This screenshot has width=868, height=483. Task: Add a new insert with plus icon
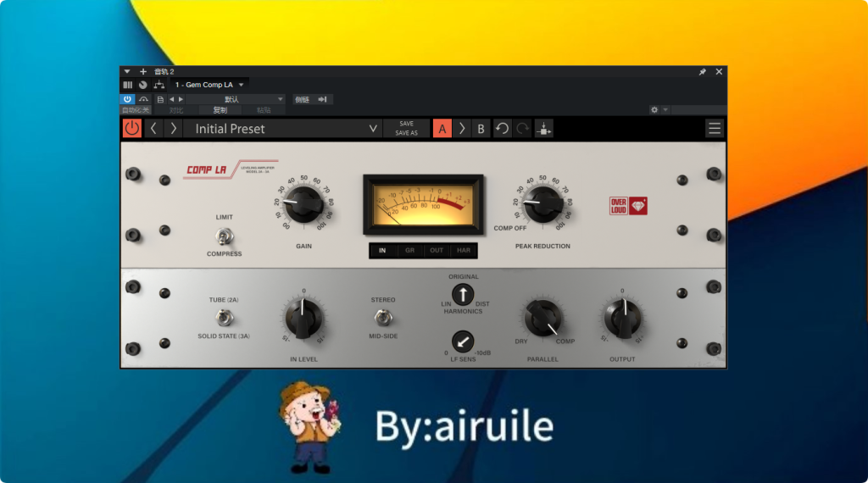[x=142, y=71]
